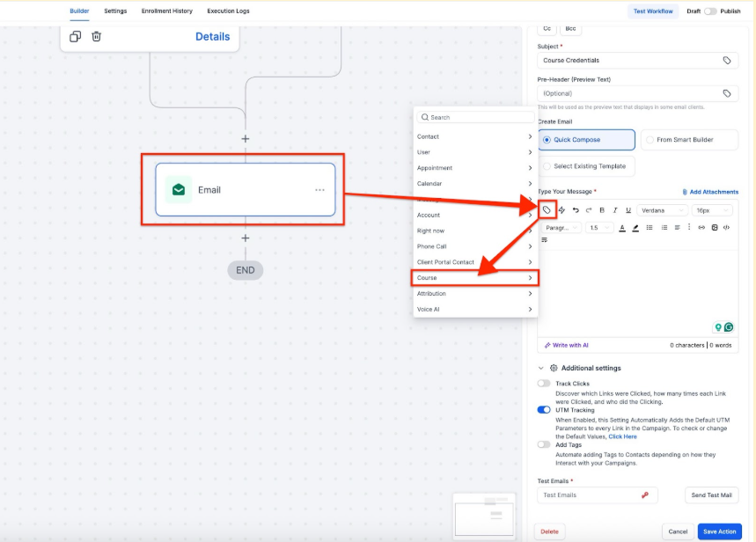The height and width of the screenshot is (542, 756).
Task: Open the Verdana font family dropdown
Action: point(662,210)
